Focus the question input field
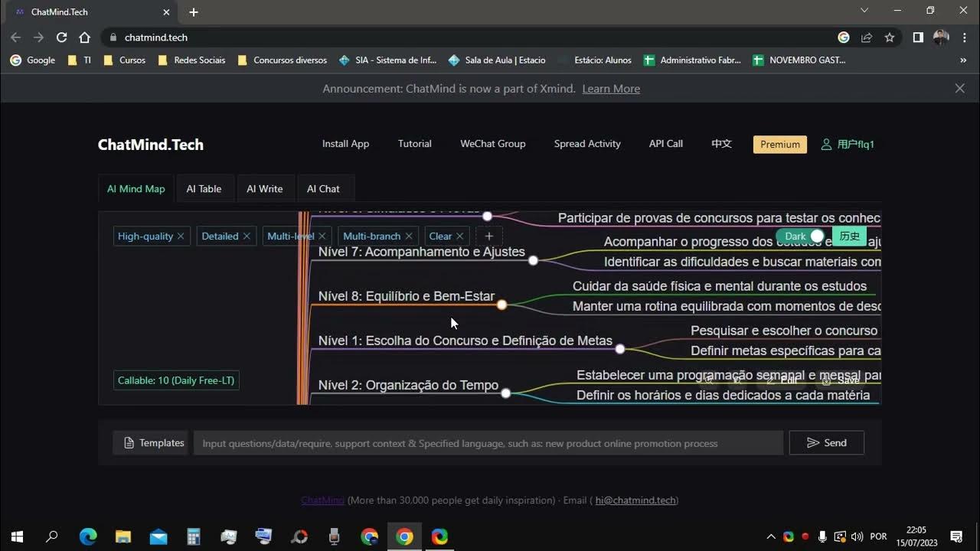This screenshot has height=551, width=980. [x=488, y=443]
